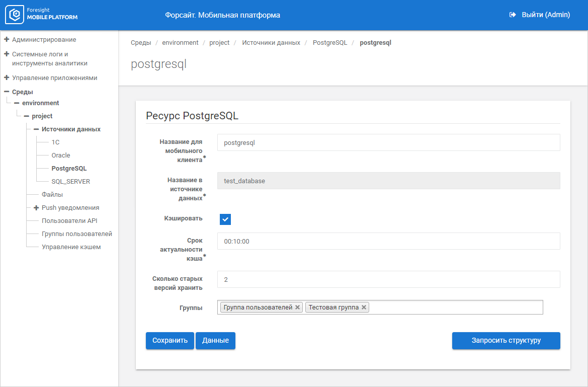The image size is (588, 387).
Task: Expand Системные логи и инструменты аналитики
Action: (x=7, y=54)
